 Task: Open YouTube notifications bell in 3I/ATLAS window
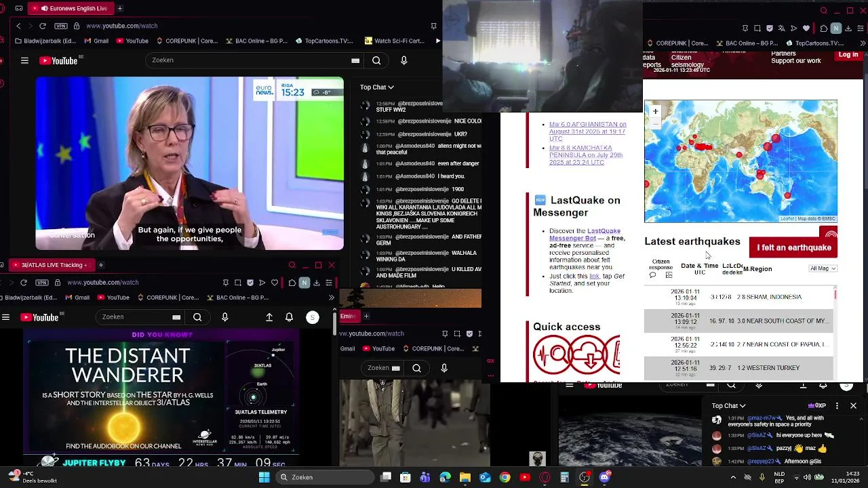pos(289,317)
